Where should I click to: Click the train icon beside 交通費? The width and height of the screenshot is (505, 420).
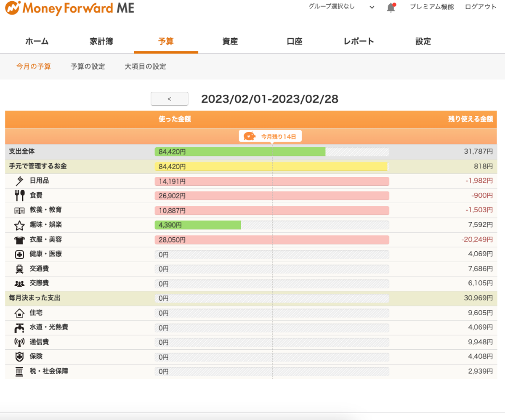[19, 269]
